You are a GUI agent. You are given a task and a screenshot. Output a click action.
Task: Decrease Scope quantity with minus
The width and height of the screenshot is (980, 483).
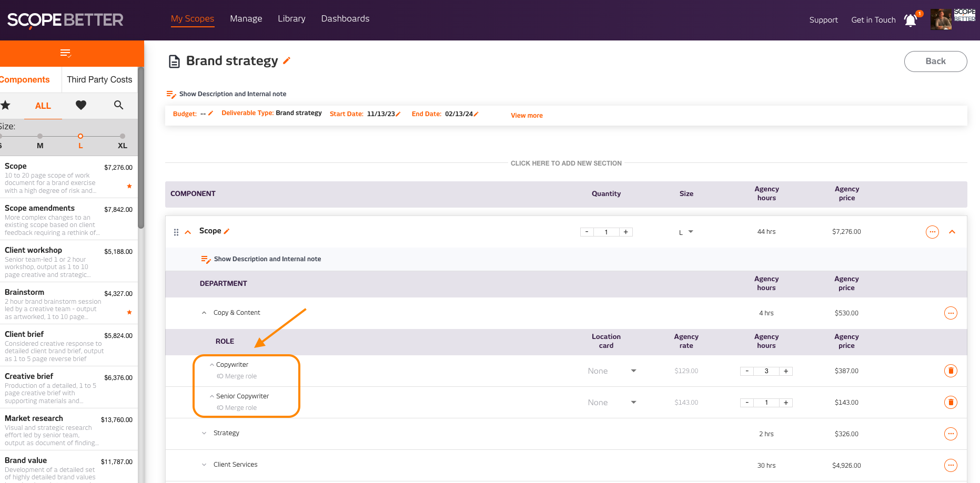(587, 232)
